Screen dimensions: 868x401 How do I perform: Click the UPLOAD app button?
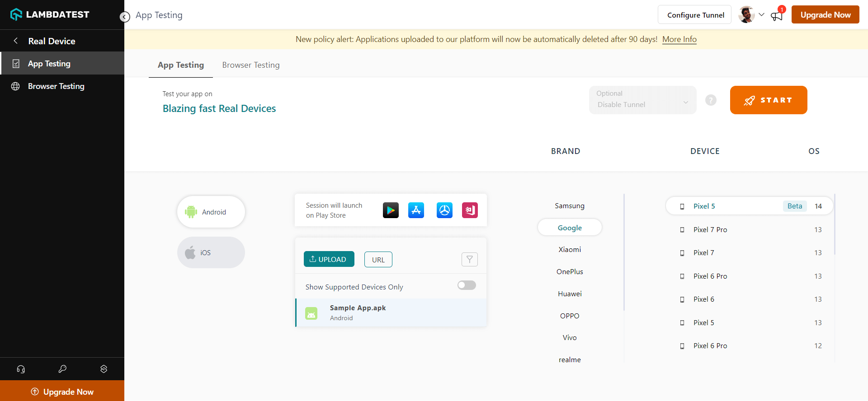point(329,259)
